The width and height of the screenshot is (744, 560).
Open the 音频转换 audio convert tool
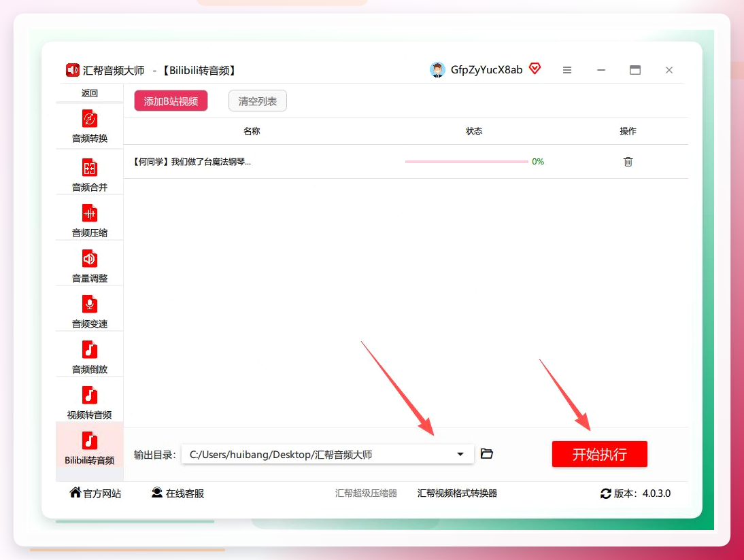click(89, 126)
